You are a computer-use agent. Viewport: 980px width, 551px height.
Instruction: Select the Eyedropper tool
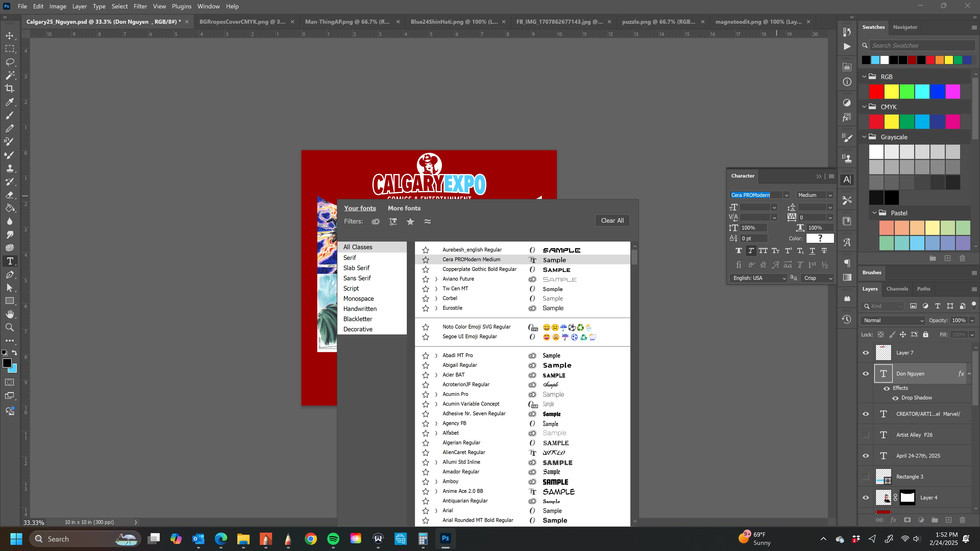click(x=9, y=102)
